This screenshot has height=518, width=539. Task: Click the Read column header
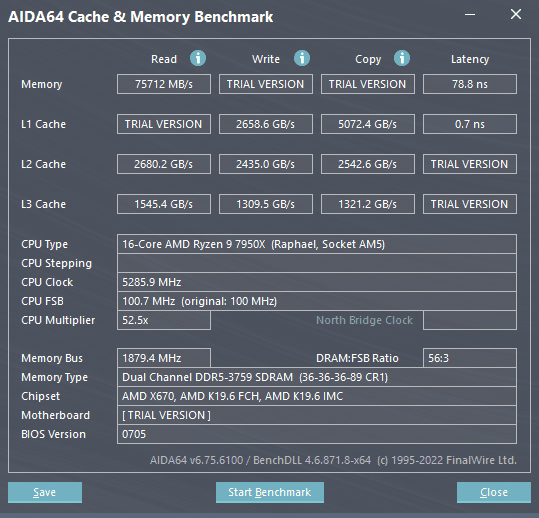pos(164,59)
